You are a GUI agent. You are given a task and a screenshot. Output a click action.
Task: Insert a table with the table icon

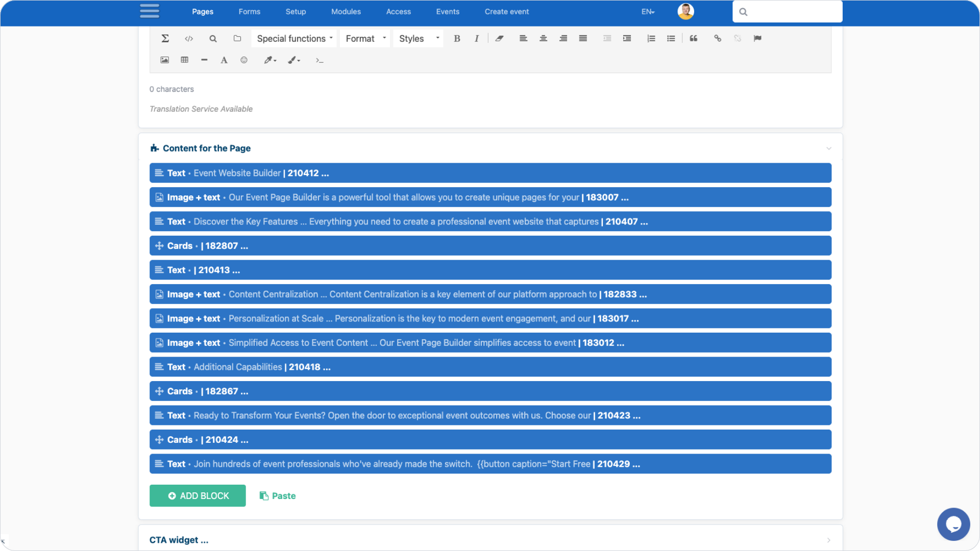tap(184, 60)
